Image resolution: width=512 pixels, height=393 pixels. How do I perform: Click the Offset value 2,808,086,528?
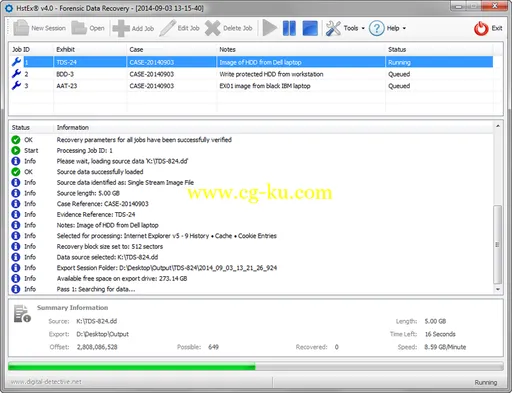click(x=97, y=347)
